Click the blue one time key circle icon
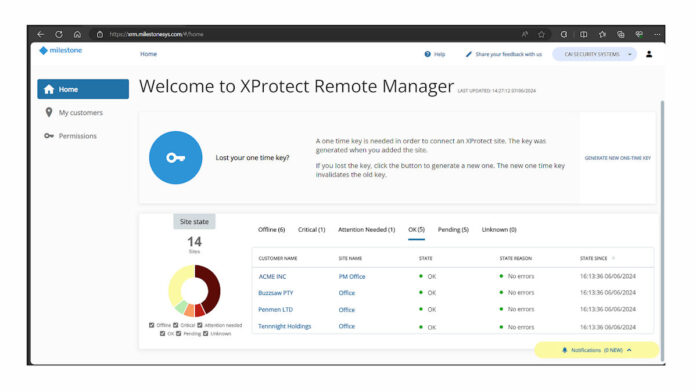Viewport: 696px width, 392px height. click(175, 158)
